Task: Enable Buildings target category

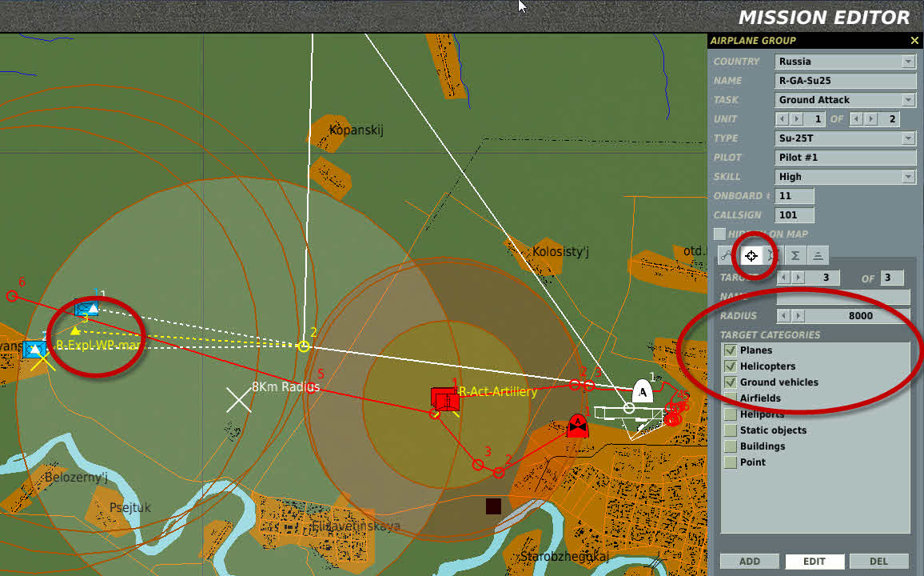Action: (x=731, y=446)
